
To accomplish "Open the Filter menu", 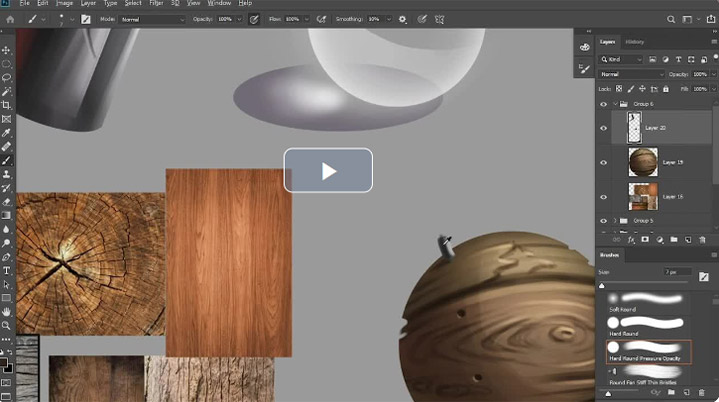I will 156,3.
